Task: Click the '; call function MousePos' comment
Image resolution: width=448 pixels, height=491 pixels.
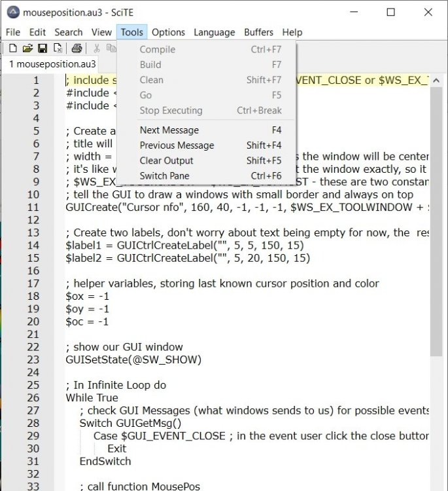Action: pos(139,486)
